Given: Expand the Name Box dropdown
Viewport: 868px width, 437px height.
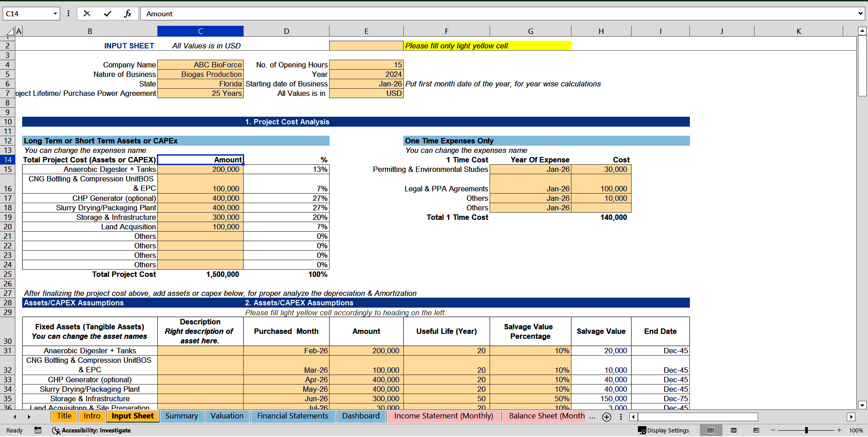Looking at the screenshot, I should [55, 14].
